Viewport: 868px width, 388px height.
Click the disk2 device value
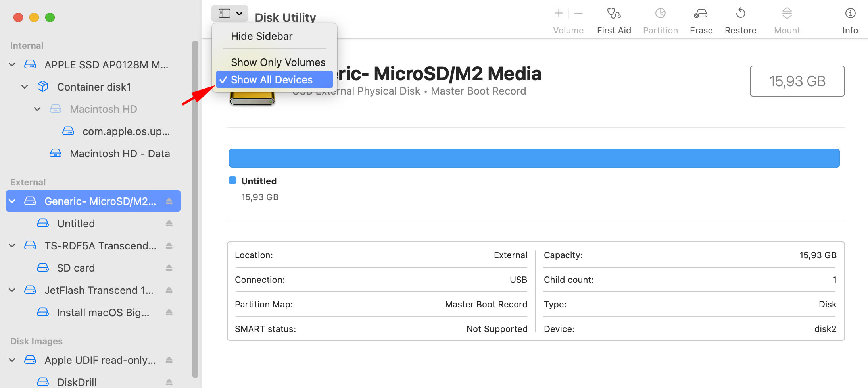pyautogui.click(x=825, y=329)
